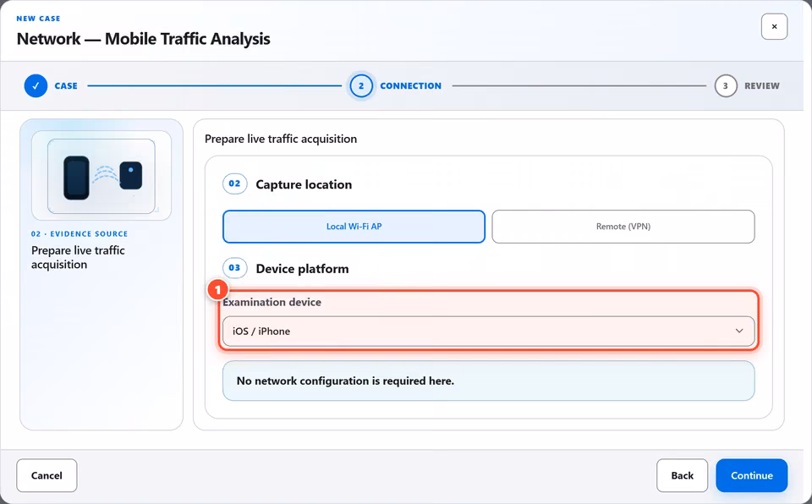Click the 'Prepare live traffic acquisition' panel heading
Image resolution: width=812 pixels, height=504 pixels.
281,139
